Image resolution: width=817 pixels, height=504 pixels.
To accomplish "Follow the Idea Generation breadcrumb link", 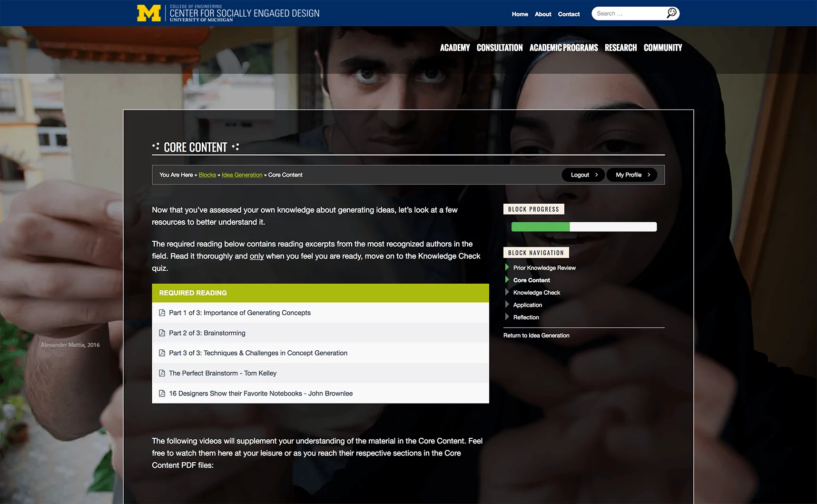I will tap(242, 175).
